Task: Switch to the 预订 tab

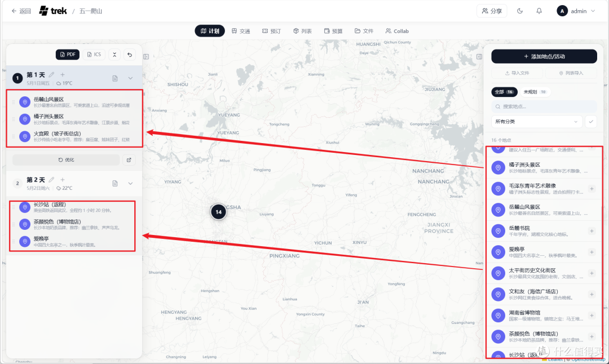Action: (x=271, y=31)
